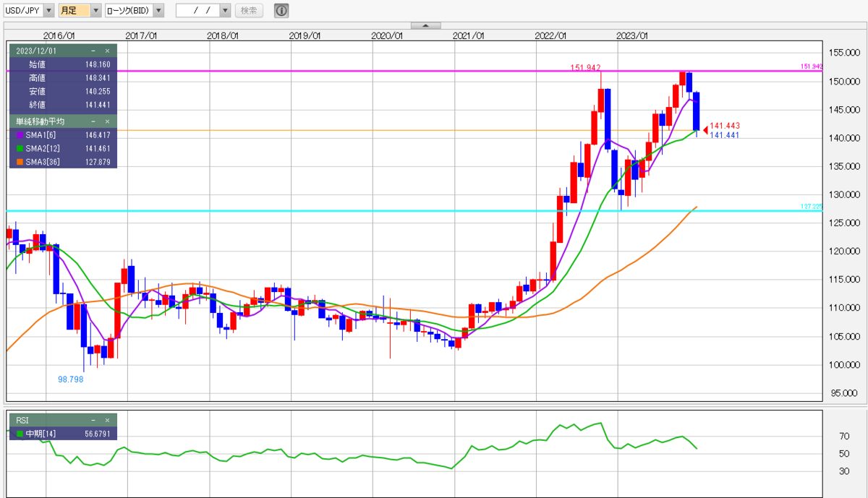
Task: Close the 単純移動平均 panel
Action: click(x=107, y=121)
